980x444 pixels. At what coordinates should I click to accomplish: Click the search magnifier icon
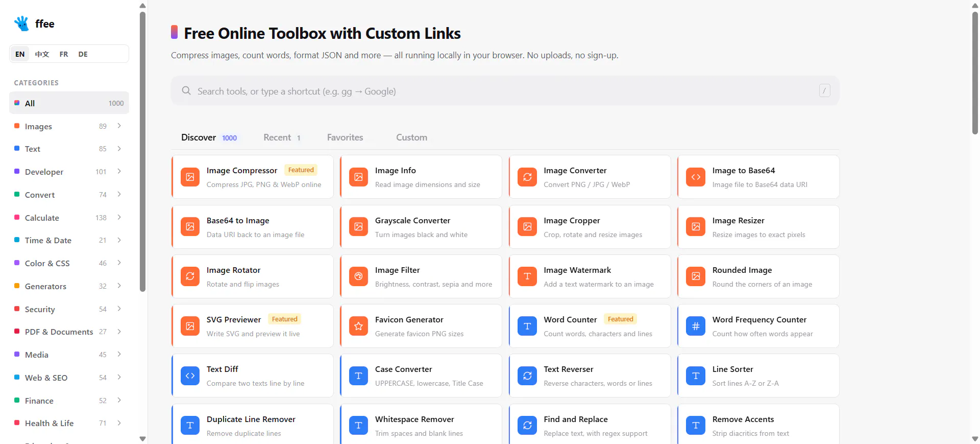[x=186, y=91]
